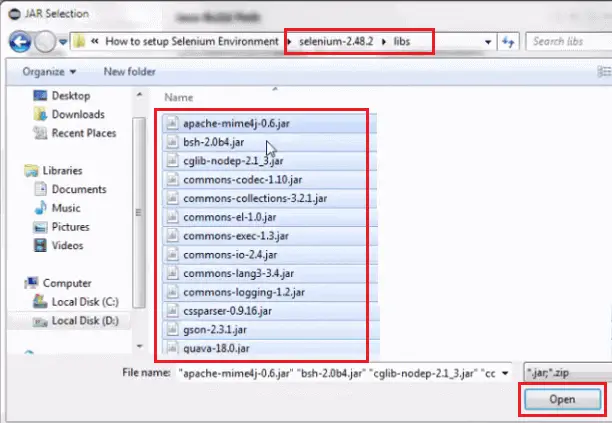Select bsh-2.0b4.jar file
Image resolution: width=612 pixels, height=423 pixels.
point(269,142)
